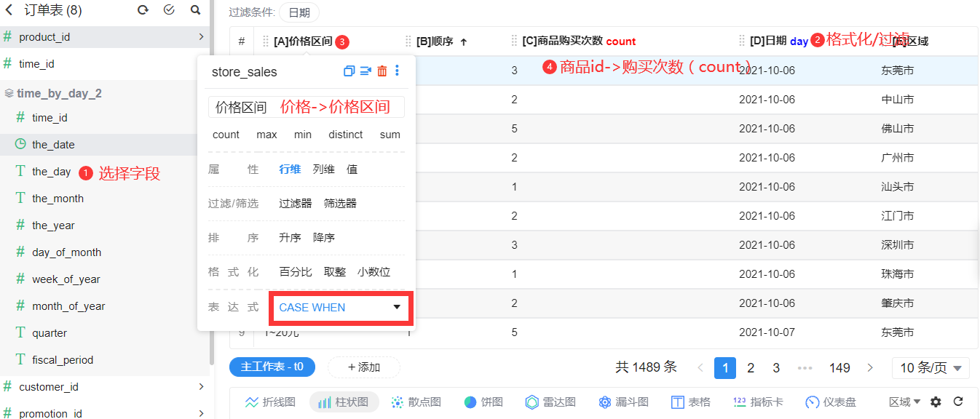Select the 雷达图 radar chart type
The height and width of the screenshot is (419, 980).
tap(550, 402)
